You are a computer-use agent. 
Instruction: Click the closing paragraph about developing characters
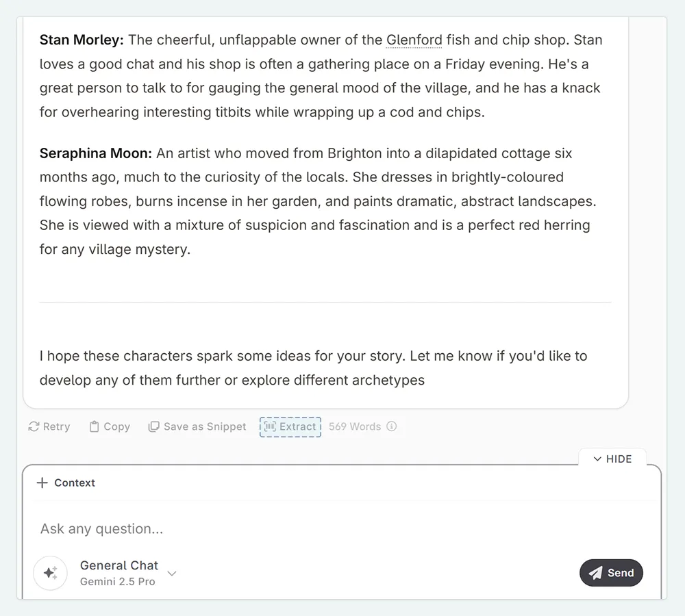click(313, 368)
